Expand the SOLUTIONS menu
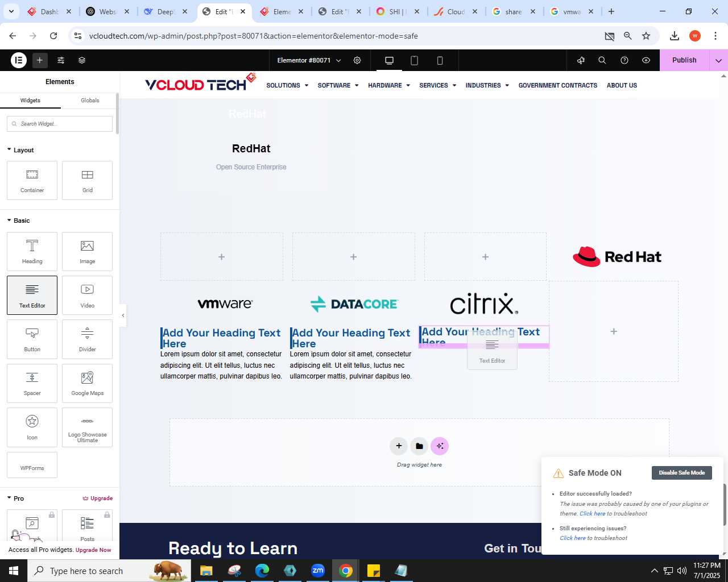 (287, 85)
